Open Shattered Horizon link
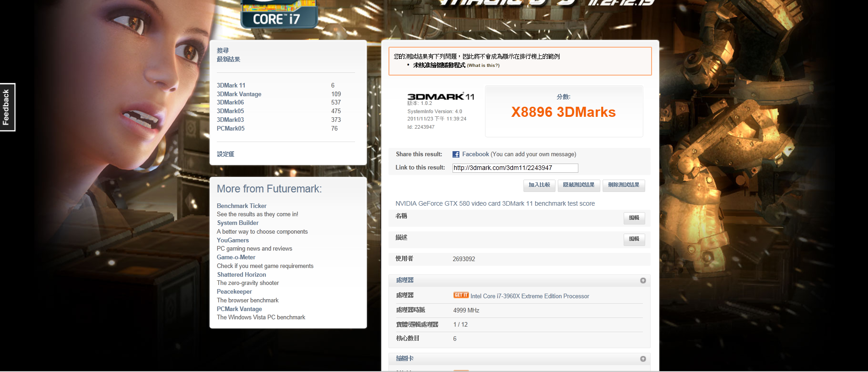Image resolution: width=868 pixels, height=372 pixels. pos(241,274)
